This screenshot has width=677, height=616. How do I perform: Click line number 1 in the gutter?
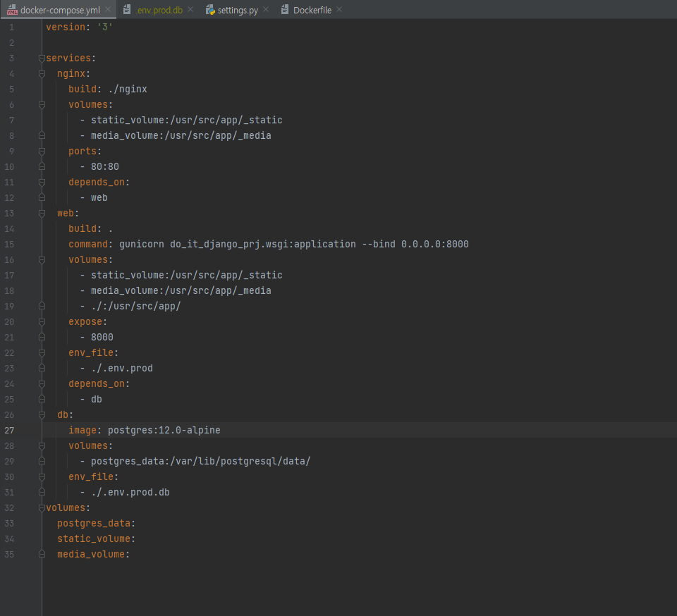click(x=12, y=27)
